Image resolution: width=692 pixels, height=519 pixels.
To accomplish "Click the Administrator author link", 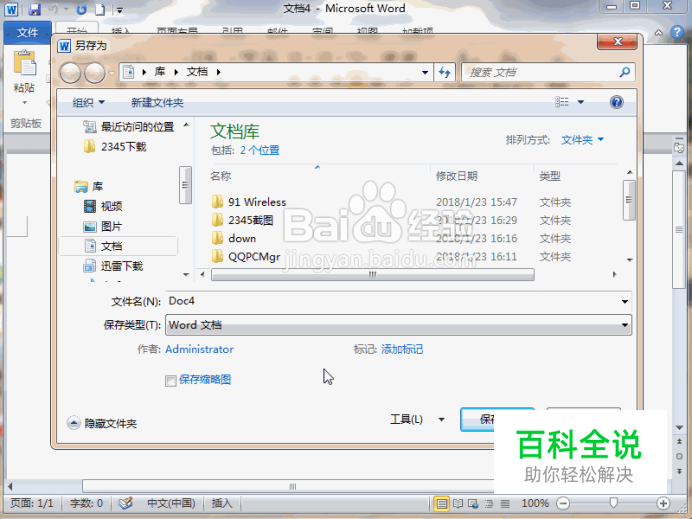I will [x=199, y=350].
